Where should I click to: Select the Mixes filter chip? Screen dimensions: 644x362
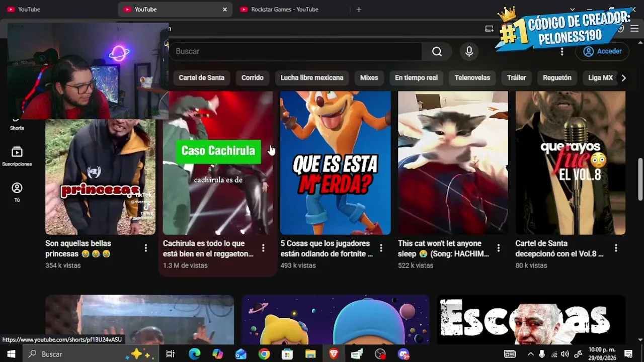(369, 78)
